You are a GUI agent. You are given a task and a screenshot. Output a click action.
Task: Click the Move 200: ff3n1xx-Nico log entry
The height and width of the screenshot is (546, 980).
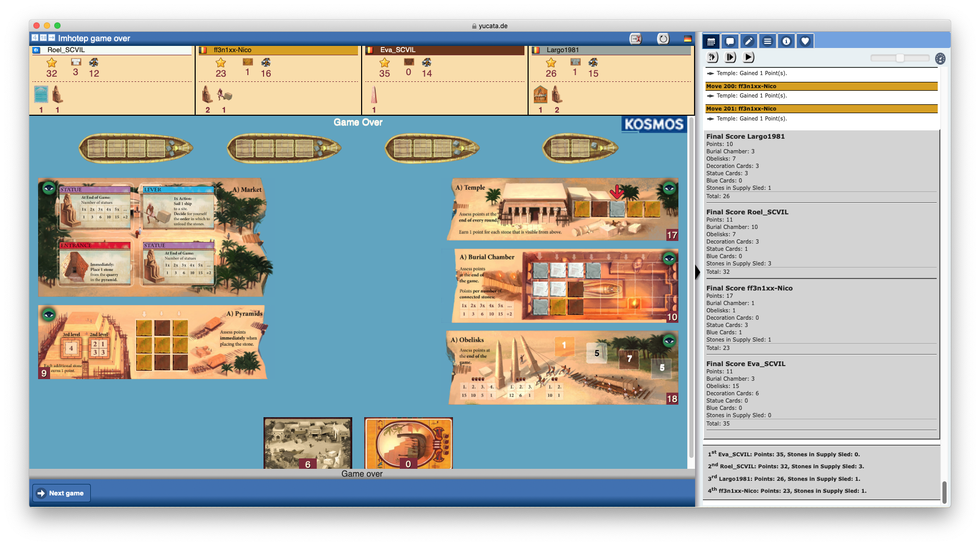[x=821, y=86]
